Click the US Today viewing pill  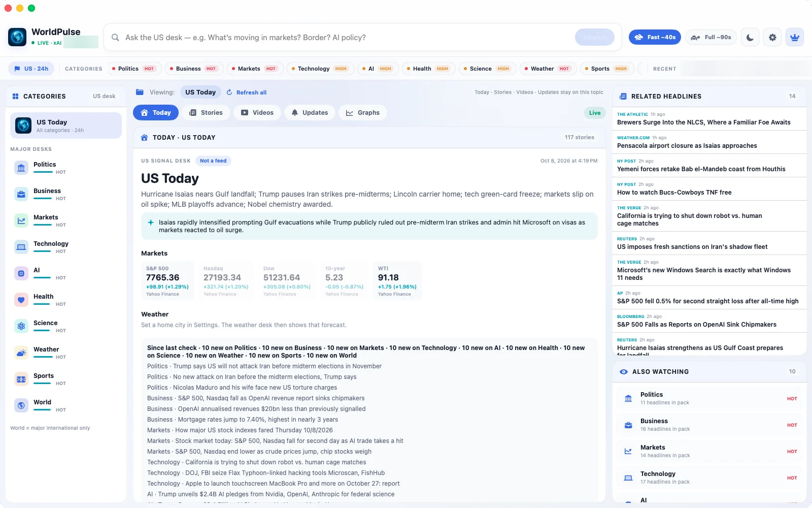coord(200,92)
